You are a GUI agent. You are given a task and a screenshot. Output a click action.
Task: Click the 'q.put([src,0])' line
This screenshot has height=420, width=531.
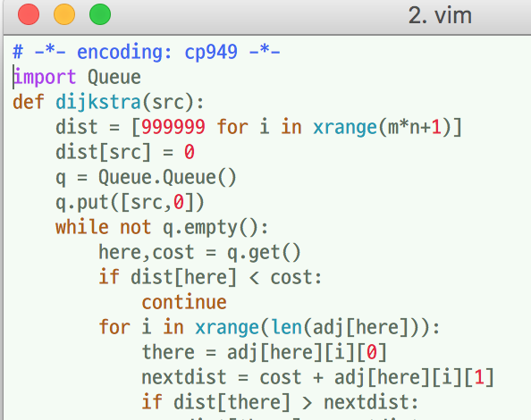[130, 202]
